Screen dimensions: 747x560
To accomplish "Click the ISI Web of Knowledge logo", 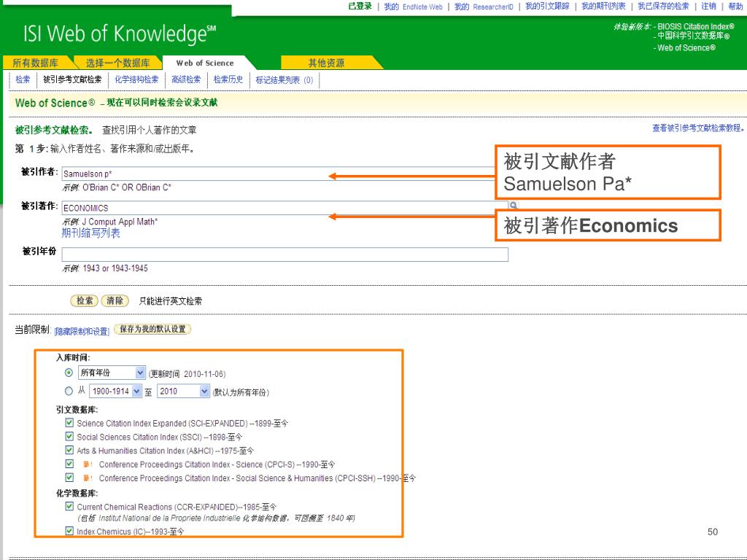I will click(x=120, y=34).
